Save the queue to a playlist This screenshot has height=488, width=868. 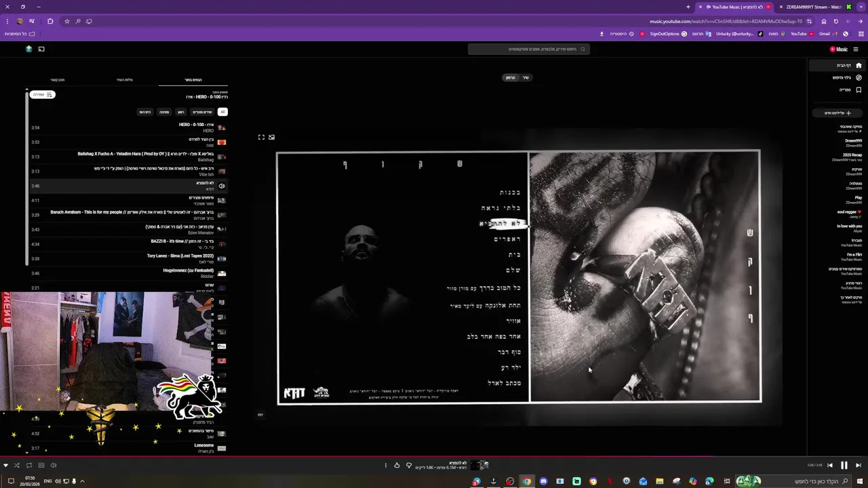tap(42, 94)
